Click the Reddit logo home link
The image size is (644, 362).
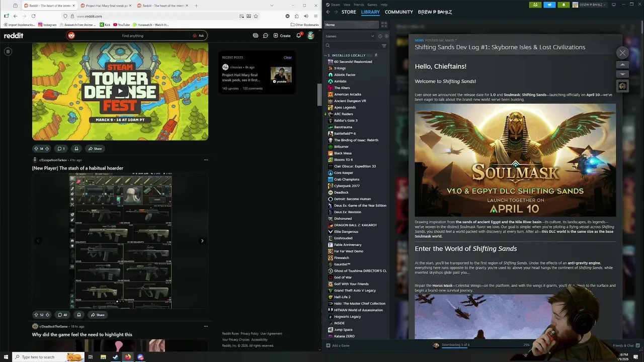(x=14, y=36)
